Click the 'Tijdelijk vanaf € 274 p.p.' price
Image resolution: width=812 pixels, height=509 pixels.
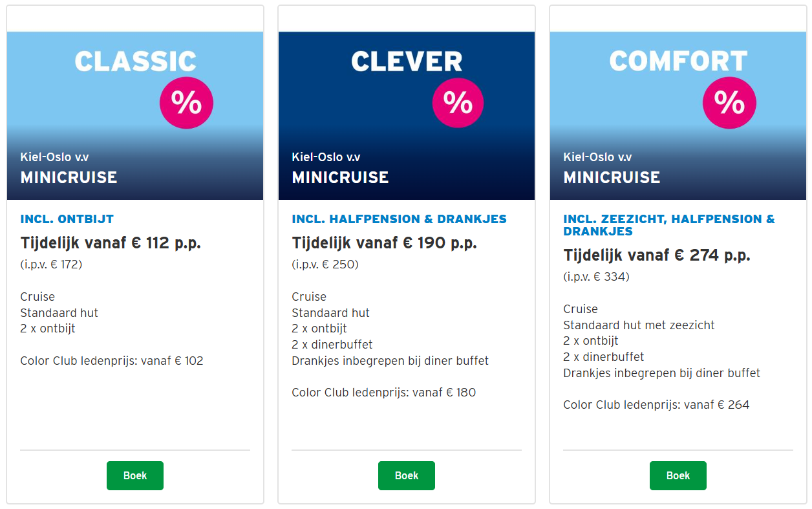(656, 255)
